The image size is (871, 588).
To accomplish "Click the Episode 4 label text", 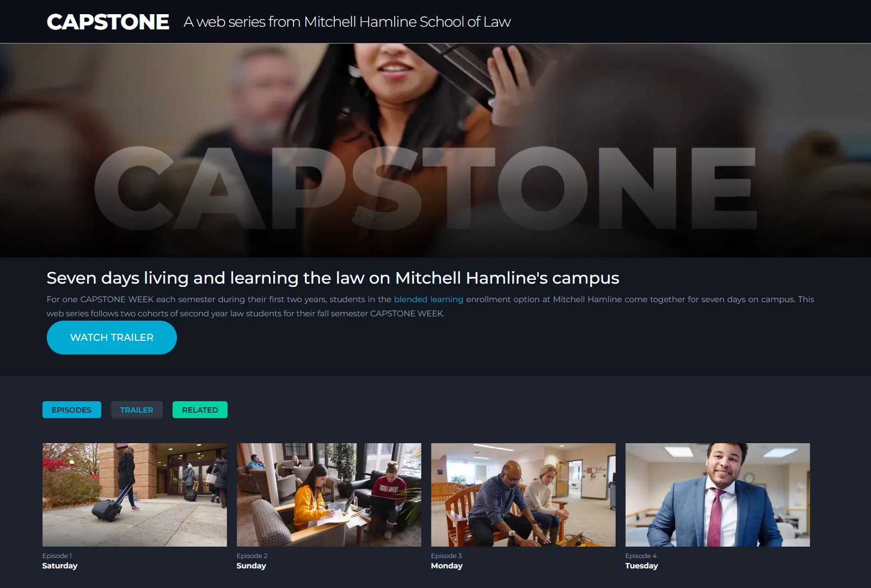I will 641,556.
